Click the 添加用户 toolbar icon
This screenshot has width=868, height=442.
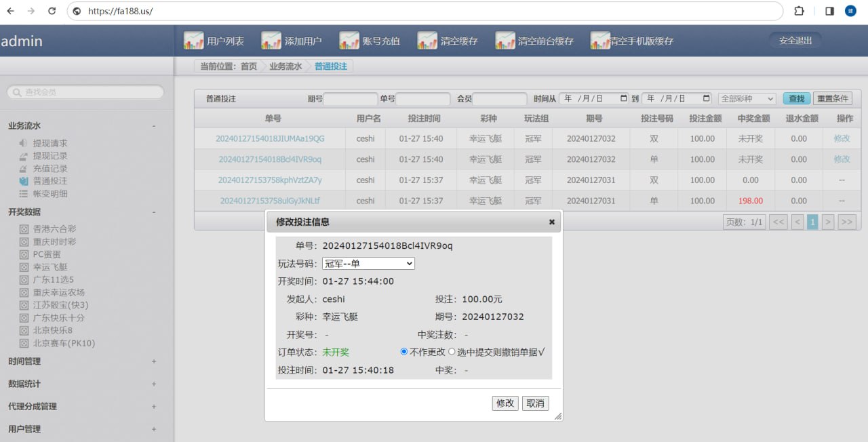click(x=271, y=41)
